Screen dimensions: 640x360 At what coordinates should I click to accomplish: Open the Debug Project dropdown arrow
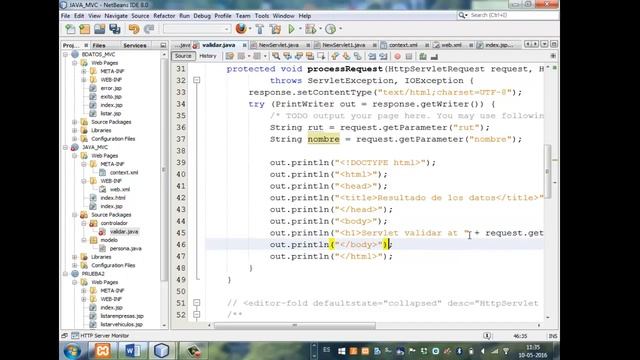pyautogui.click(x=320, y=29)
